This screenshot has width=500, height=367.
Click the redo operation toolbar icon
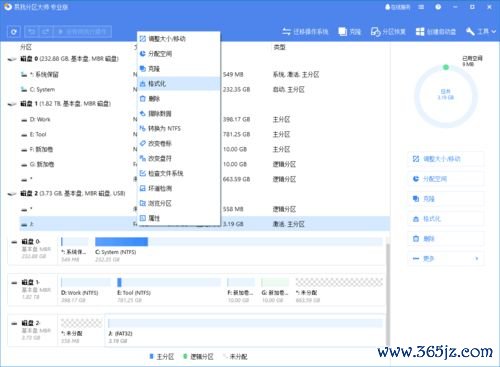click(x=46, y=32)
